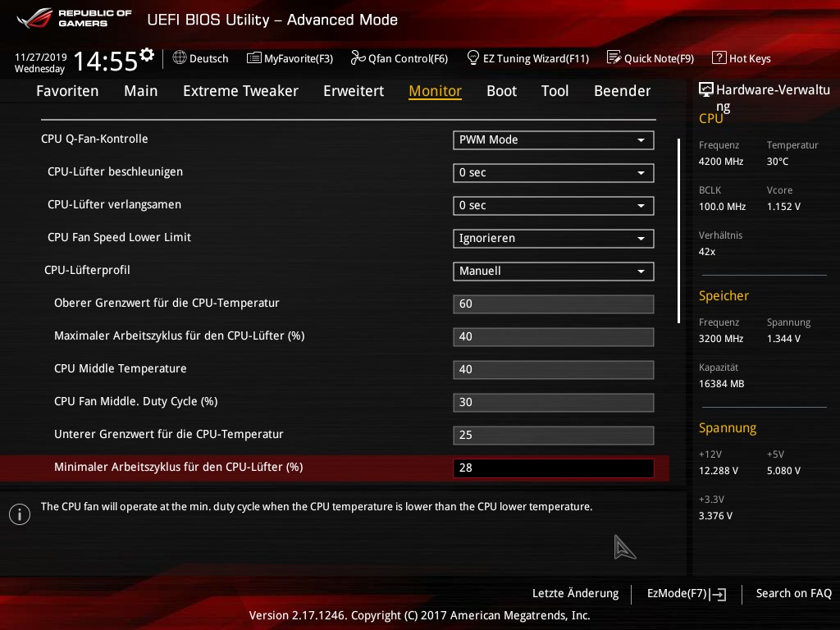This screenshot has width=840, height=630.
Task: Open the CPU-Lüfterprofil Manuell dropdown
Action: click(x=554, y=271)
